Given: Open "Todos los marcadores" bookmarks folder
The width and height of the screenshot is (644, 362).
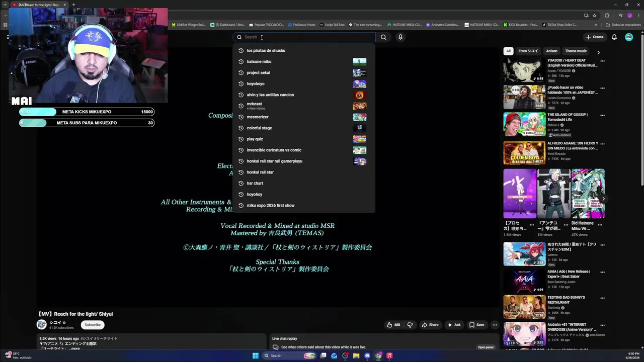Looking at the screenshot, I should (x=623, y=25).
